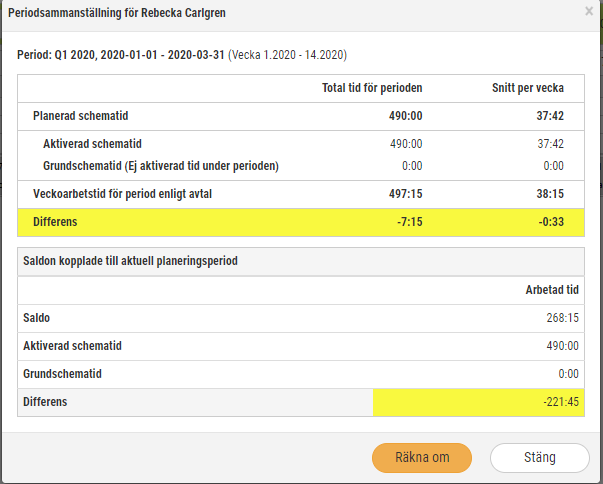Click the Stäng button
603x484 pixels.
540,457
